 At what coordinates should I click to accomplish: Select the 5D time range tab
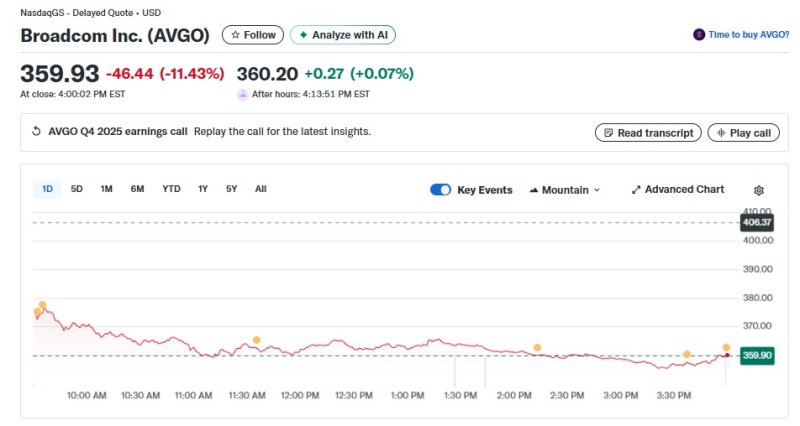[77, 189]
